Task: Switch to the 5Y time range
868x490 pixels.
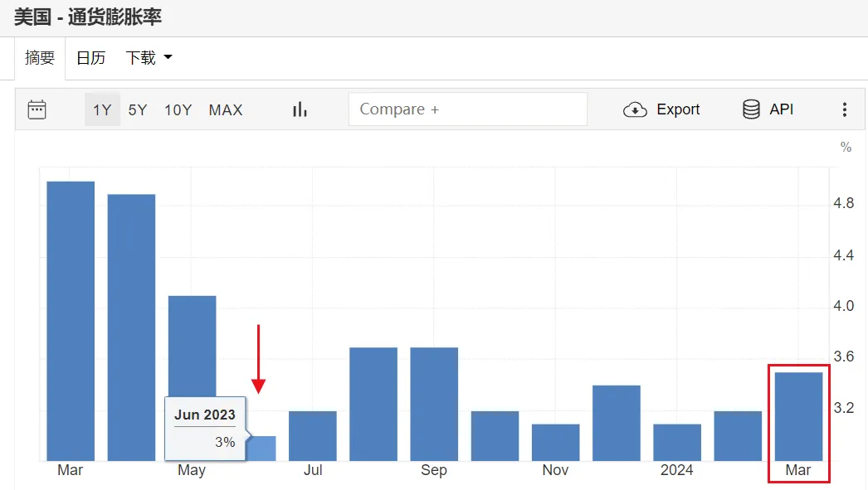Action: pyautogui.click(x=138, y=109)
